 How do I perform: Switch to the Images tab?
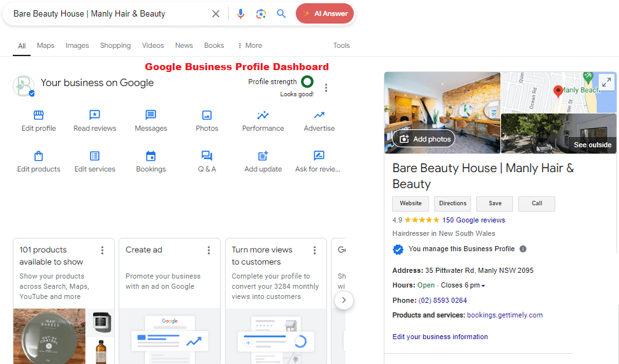[77, 45]
